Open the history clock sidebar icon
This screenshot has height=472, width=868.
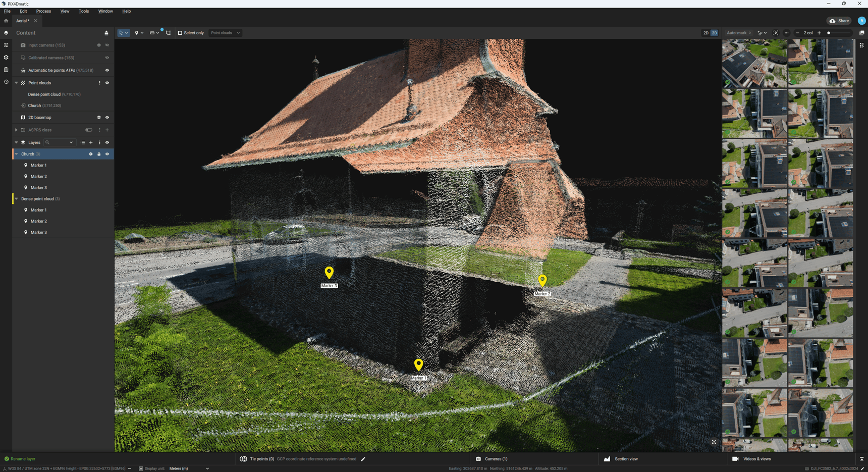6,82
